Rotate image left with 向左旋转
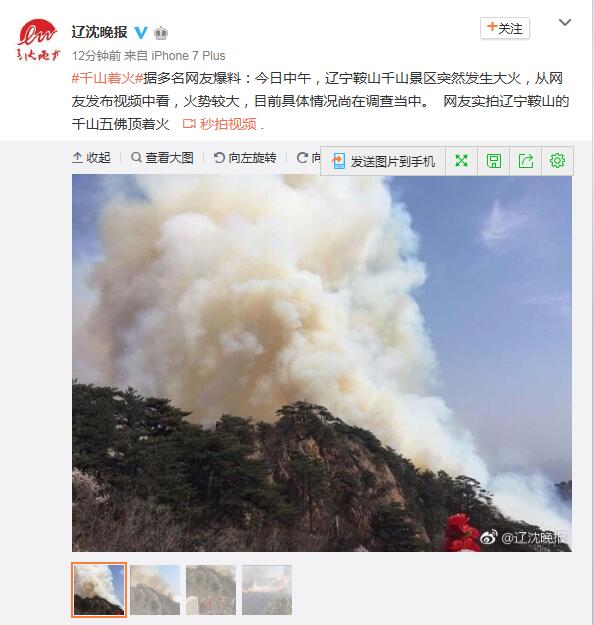Viewport: 594px width, 625px height. pyautogui.click(x=245, y=157)
